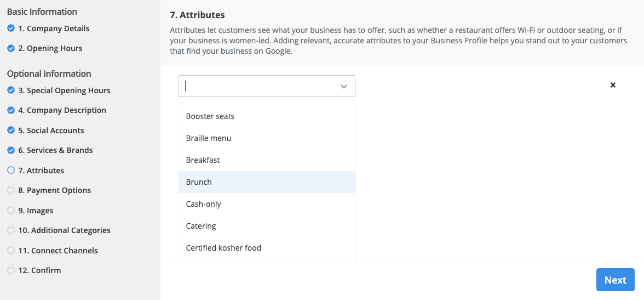This screenshot has width=644, height=300.
Task: Select the Breakfast attribute option
Action: tap(267, 160)
